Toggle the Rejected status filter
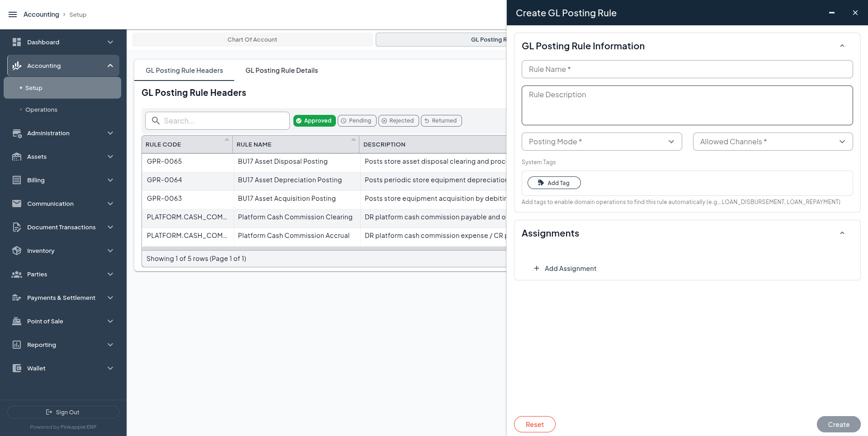Viewport: 868px width, 436px height. (398, 121)
